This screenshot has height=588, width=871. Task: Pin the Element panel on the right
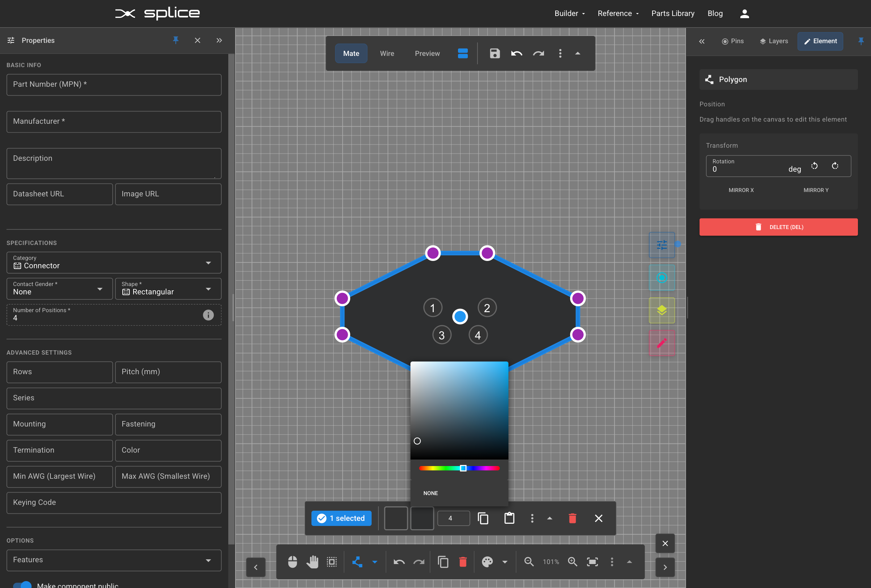pos(861,41)
